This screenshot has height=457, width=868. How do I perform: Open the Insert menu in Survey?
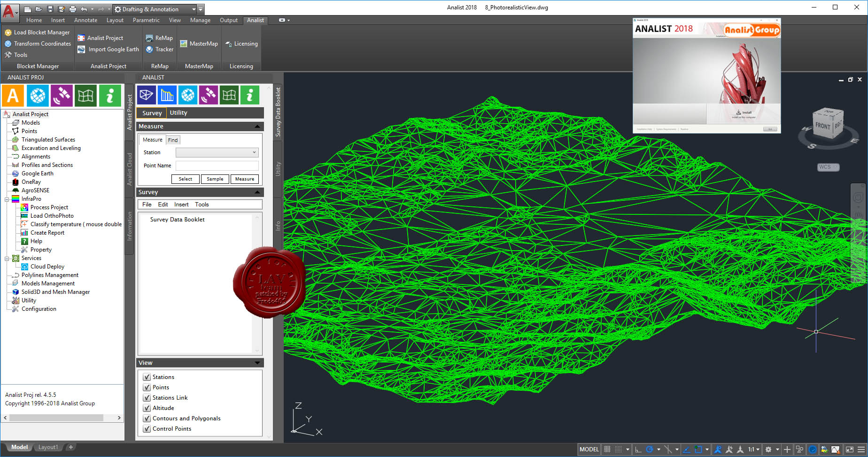181,205
